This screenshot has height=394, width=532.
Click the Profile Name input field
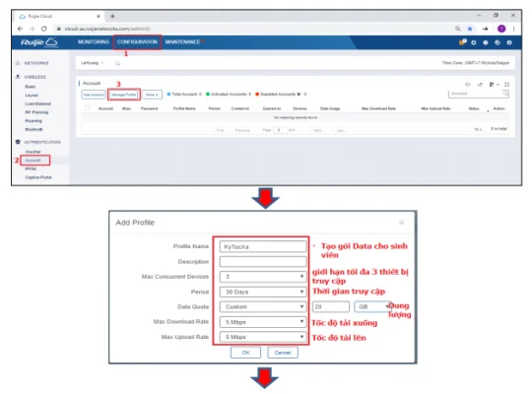[x=263, y=246]
